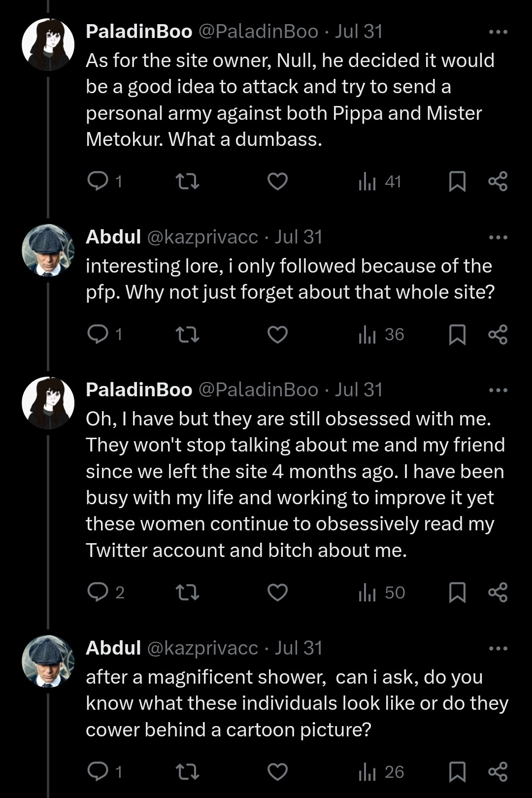The image size is (532, 798).
Task: Like PaladinBoo's "still obsessed with me" tweet
Action: pyautogui.click(x=277, y=592)
